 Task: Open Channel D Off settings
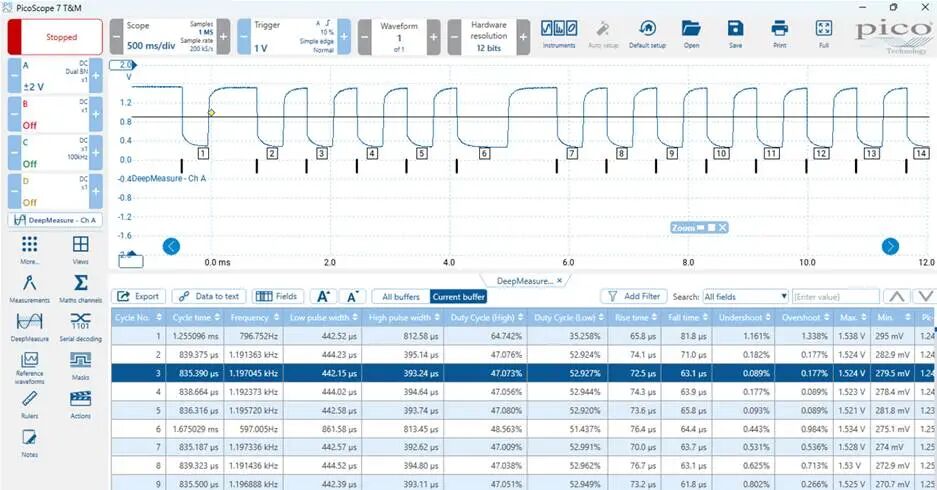click(x=55, y=192)
